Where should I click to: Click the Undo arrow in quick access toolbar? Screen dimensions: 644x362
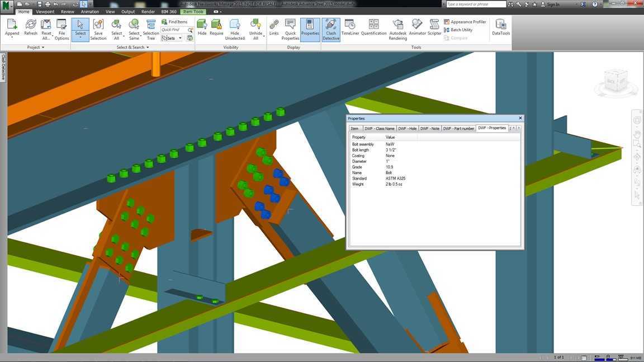click(x=55, y=4)
